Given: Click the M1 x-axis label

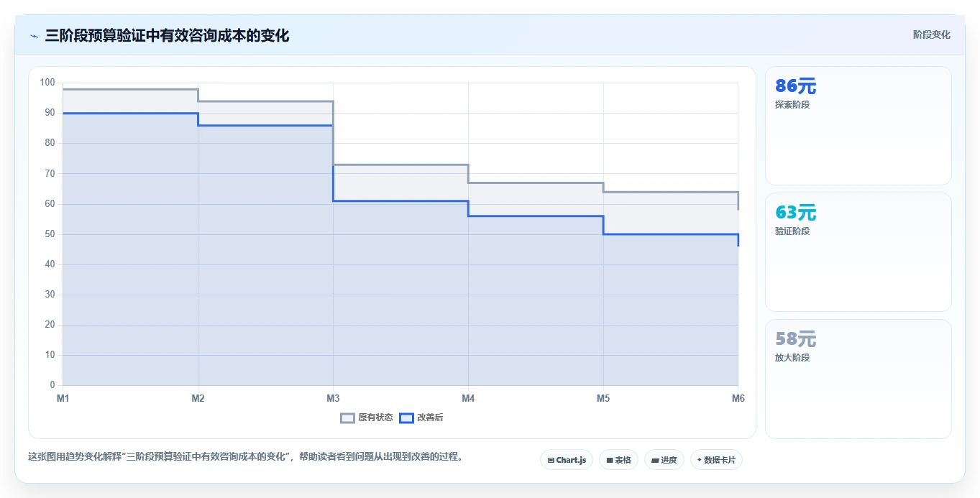Looking at the screenshot, I should tap(63, 398).
